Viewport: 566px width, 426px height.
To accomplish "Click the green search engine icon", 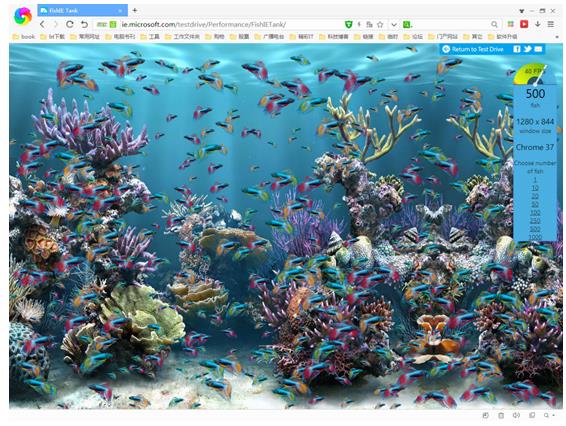I will (407, 25).
